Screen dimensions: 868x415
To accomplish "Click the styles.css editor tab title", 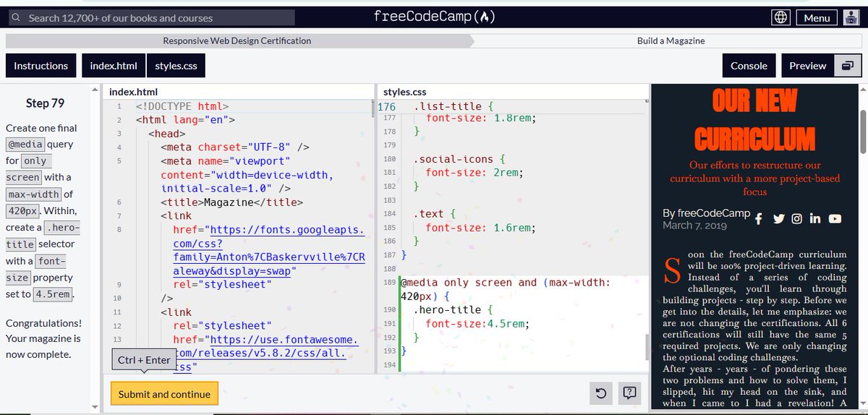I will click(x=405, y=92).
